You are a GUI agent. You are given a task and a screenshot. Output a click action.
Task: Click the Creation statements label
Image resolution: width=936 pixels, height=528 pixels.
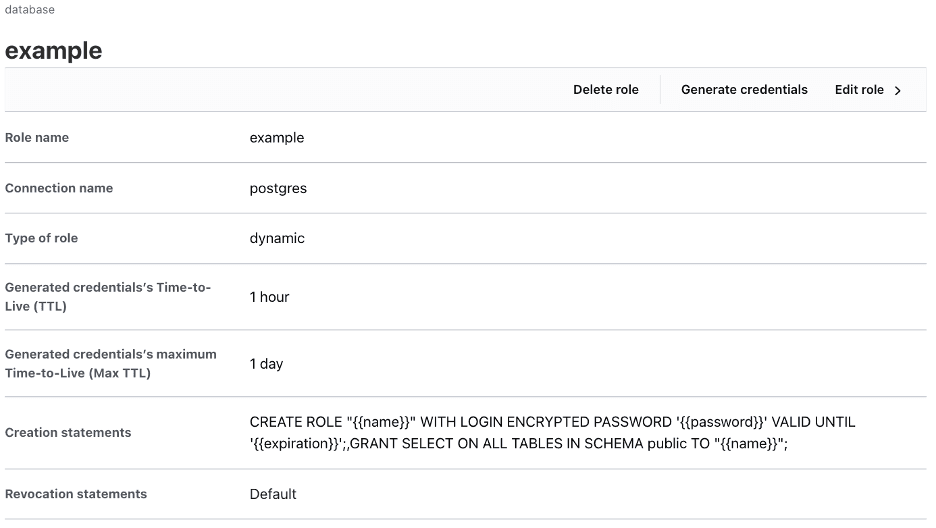68,433
